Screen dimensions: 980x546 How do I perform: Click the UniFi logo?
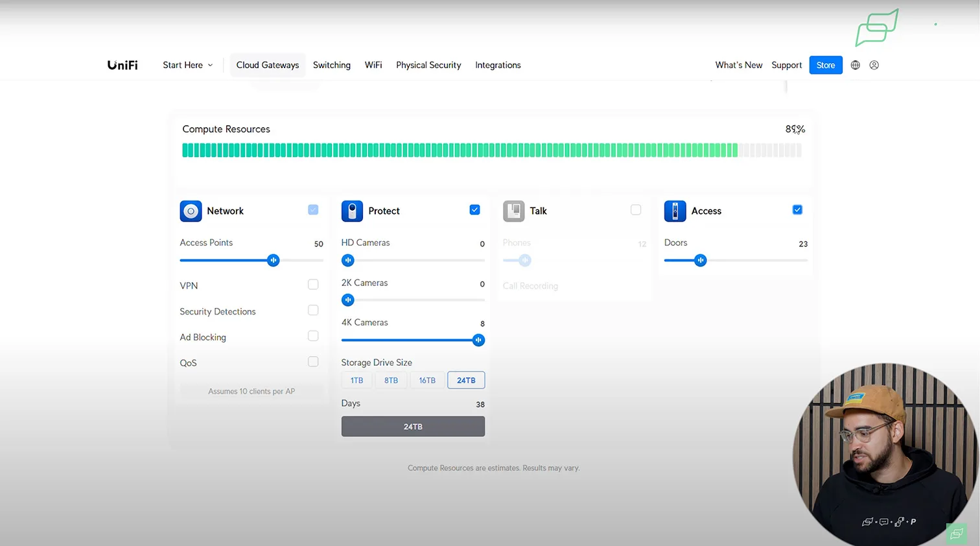[x=122, y=65]
